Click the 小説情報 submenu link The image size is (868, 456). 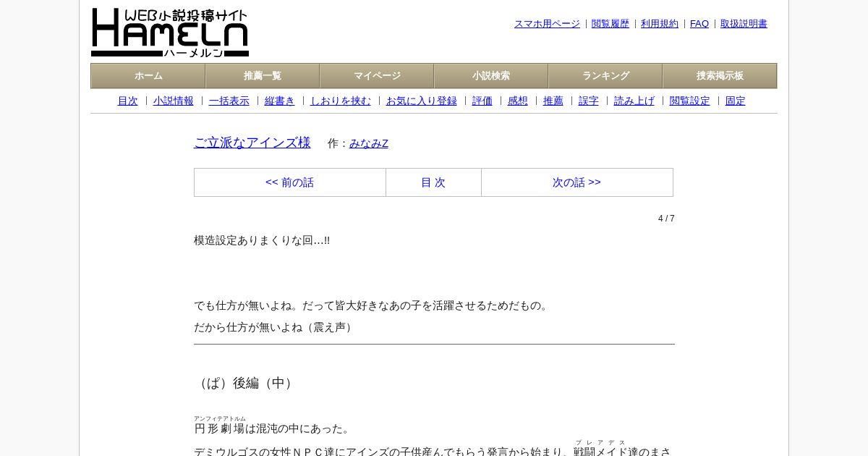(x=174, y=101)
